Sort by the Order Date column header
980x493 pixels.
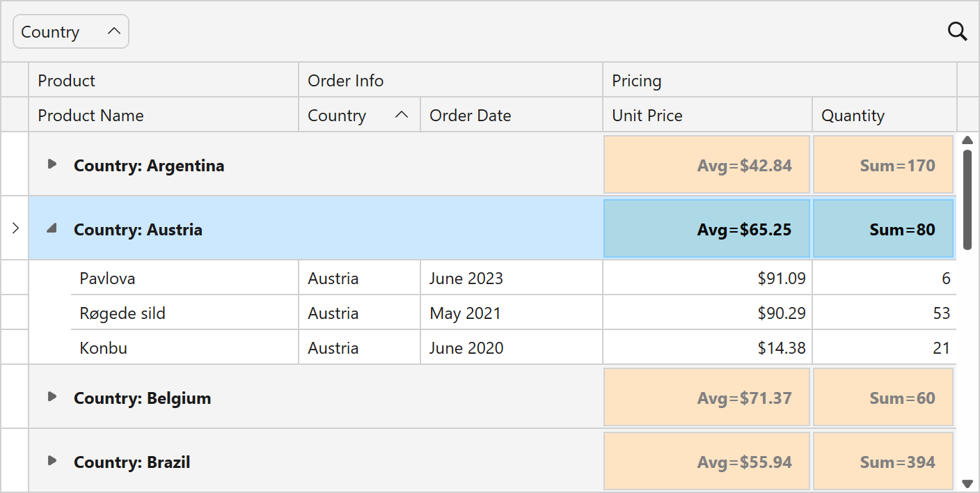(x=511, y=116)
